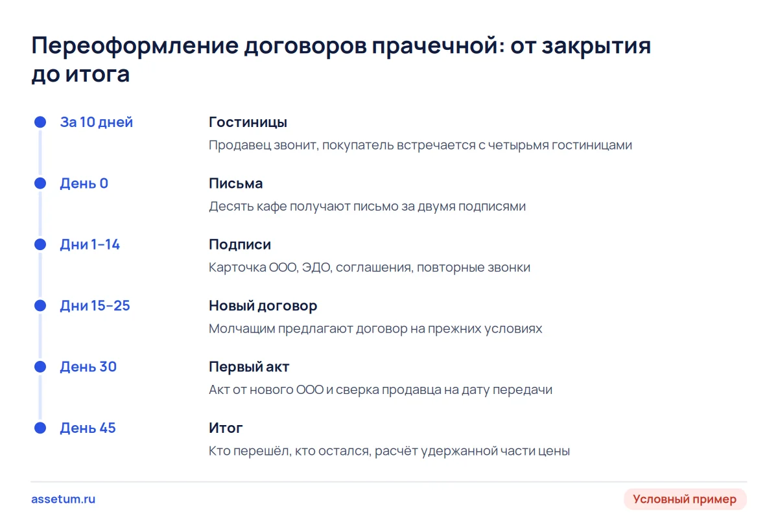This screenshot has width=778, height=532.
Task: Select the 'День 0' date label
Action: pyautogui.click(x=84, y=183)
